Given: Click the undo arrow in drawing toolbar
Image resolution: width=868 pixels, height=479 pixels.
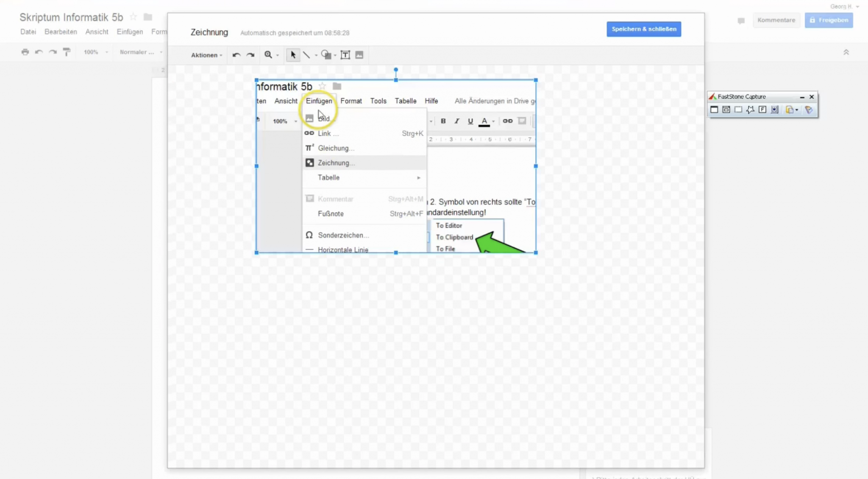Looking at the screenshot, I should pyautogui.click(x=236, y=55).
